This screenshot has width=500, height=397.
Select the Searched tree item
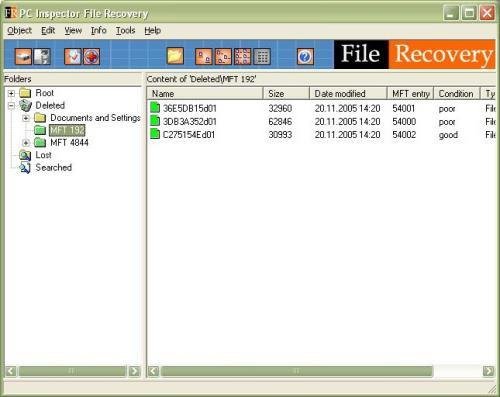[53, 167]
